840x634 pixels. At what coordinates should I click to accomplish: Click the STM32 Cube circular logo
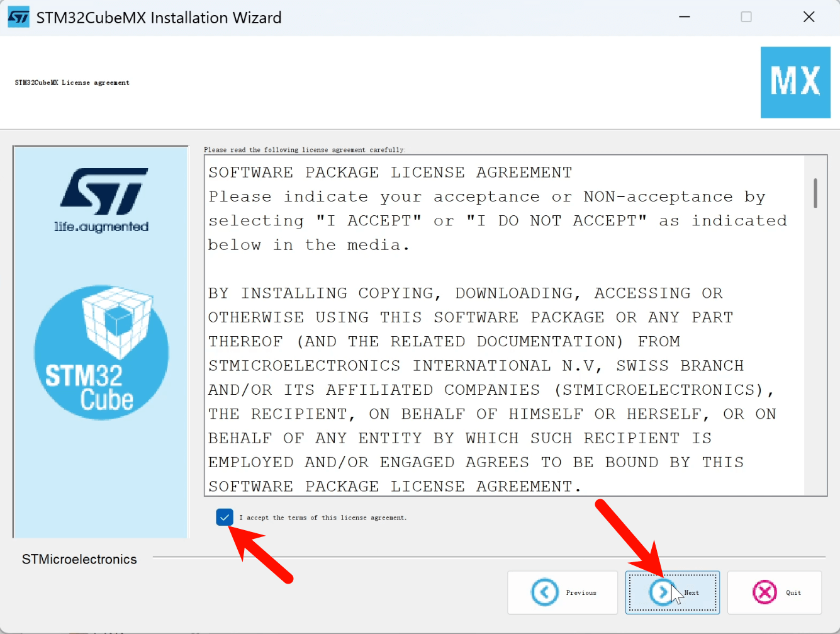pyautogui.click(x=101, y=353)
